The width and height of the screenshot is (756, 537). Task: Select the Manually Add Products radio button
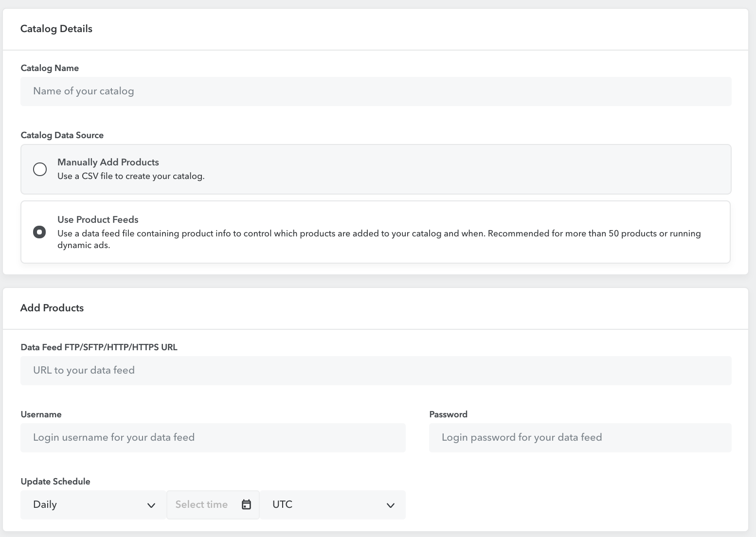coord(40,169)
